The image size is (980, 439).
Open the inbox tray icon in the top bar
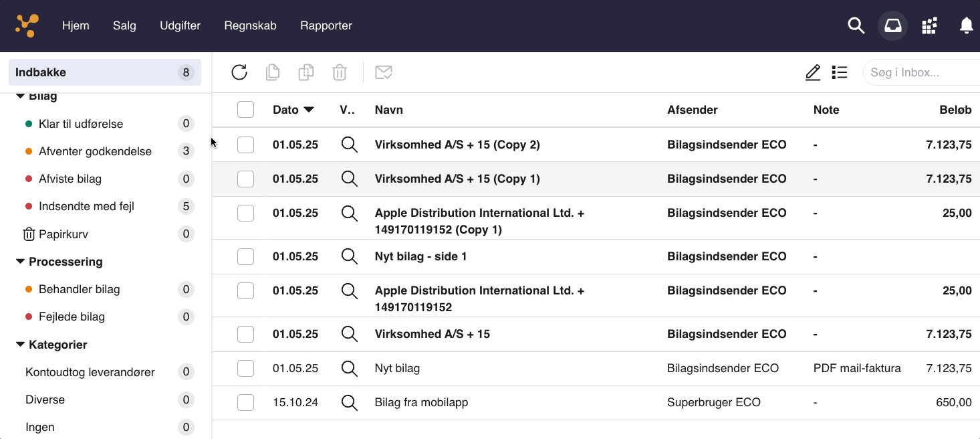[892, 26]
